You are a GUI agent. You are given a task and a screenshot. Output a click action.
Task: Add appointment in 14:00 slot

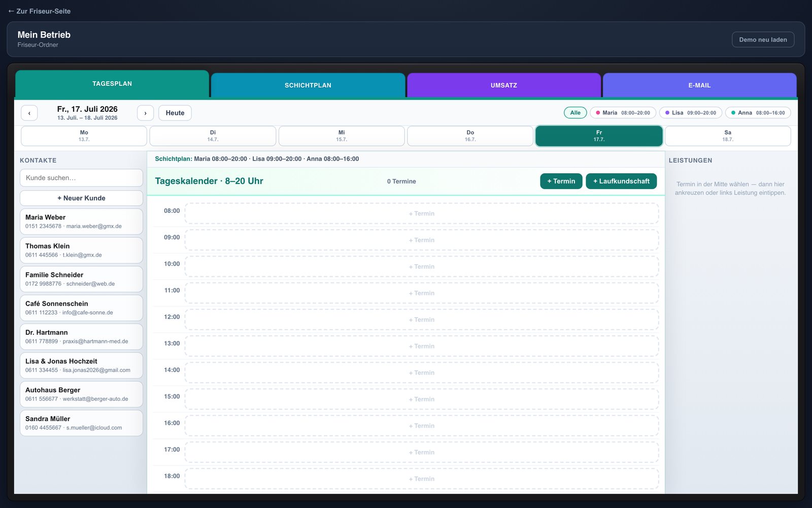pos(422,373)
